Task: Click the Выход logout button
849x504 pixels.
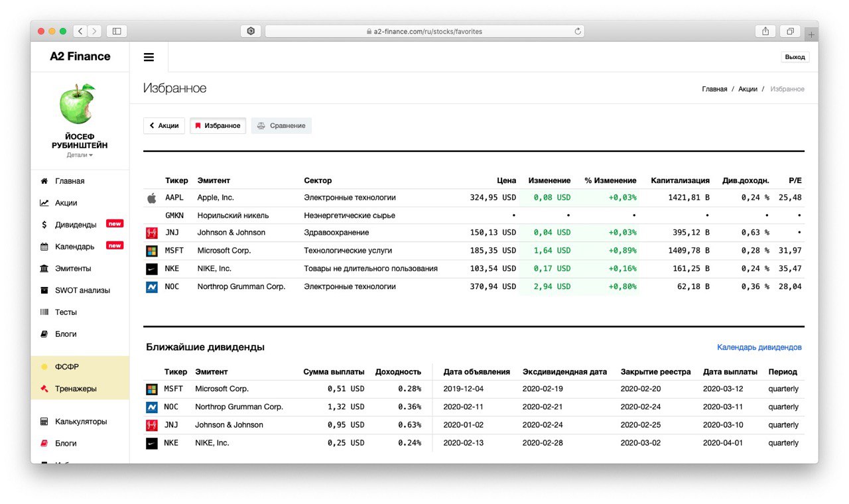Action: [x=795, y=57]
